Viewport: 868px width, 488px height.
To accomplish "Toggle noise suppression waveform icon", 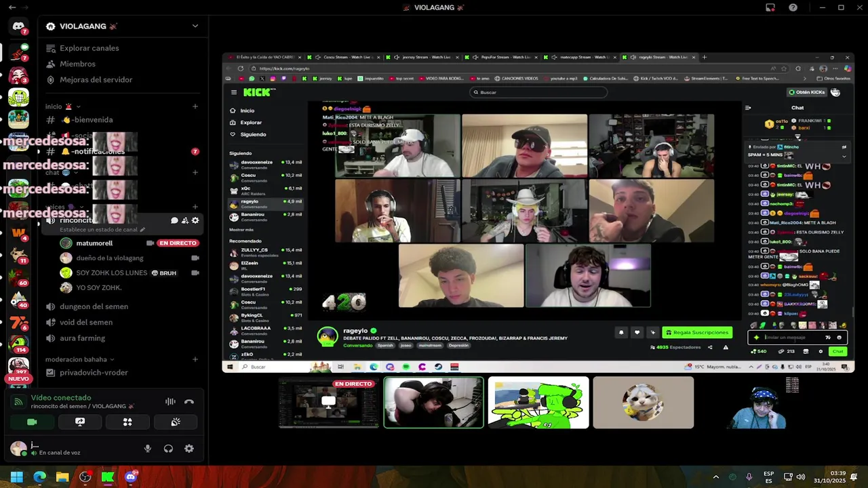I will click(170, 401).
